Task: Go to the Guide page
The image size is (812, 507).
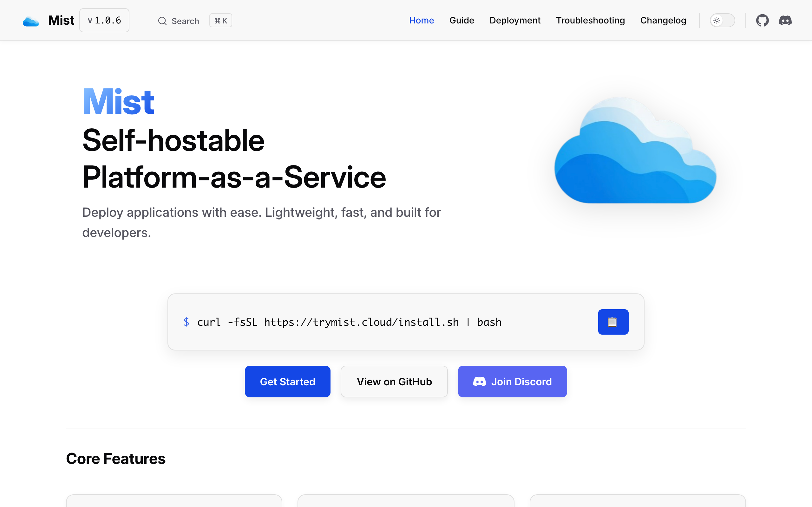Action: 462,21
